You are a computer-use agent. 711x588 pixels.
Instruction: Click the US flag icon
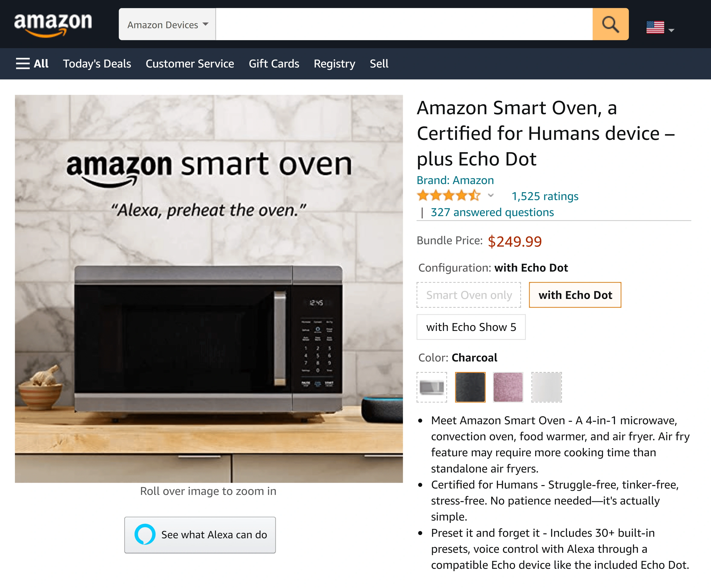(x=655, y=27)
